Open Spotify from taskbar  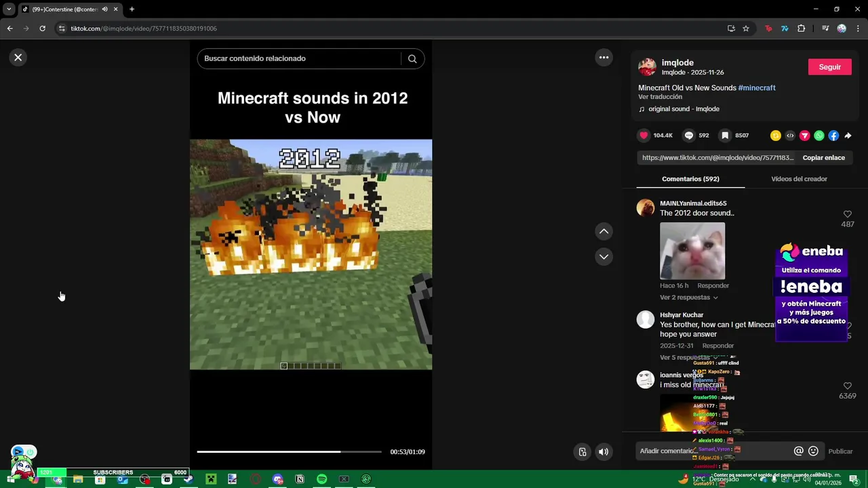[x=321, y=479]
